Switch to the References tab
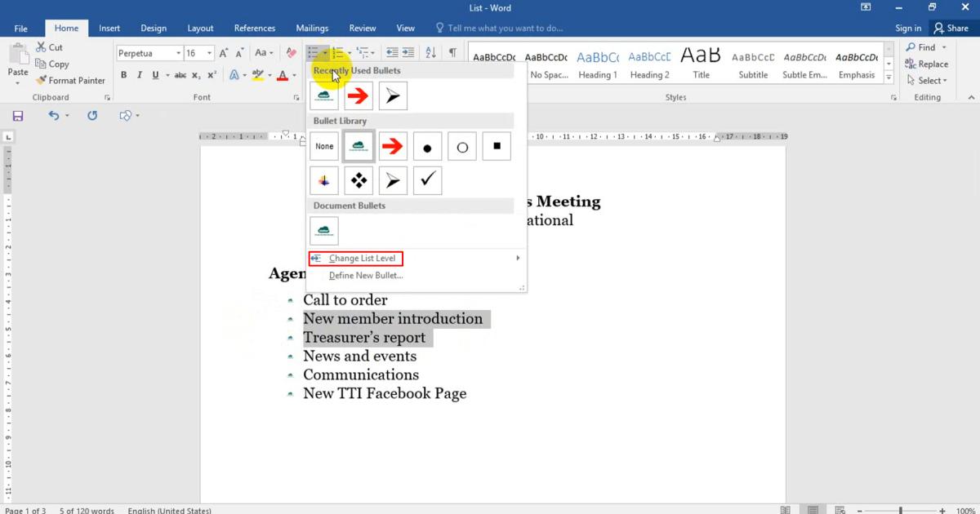 point(255,29)
